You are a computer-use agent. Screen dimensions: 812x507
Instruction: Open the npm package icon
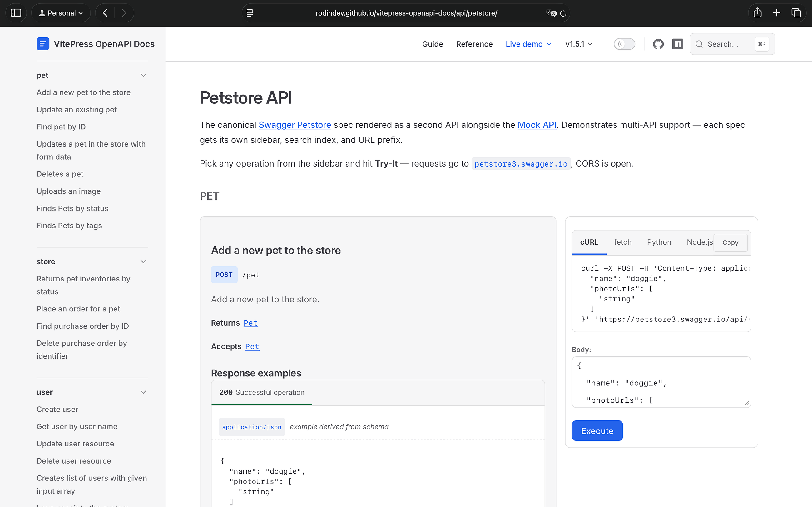click(678, 44)
